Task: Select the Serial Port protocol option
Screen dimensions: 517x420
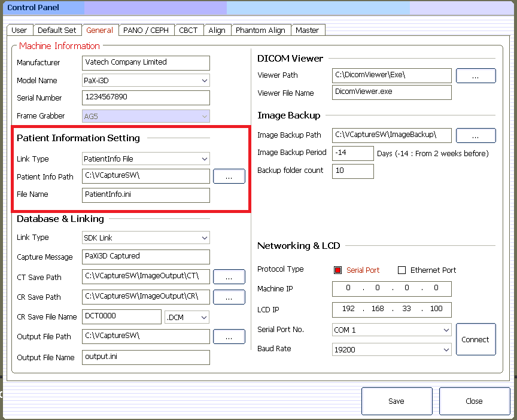Action: (357, 270)
